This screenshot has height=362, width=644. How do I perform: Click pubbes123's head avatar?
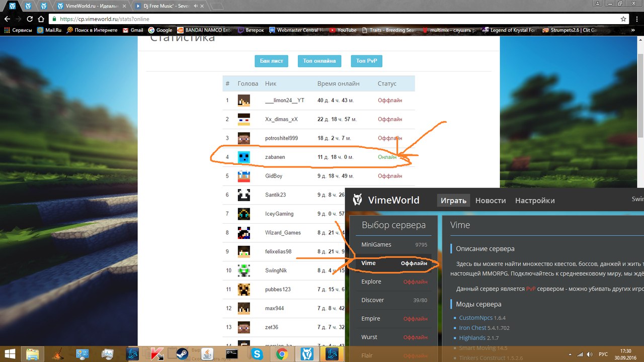(x=244, y=289)
